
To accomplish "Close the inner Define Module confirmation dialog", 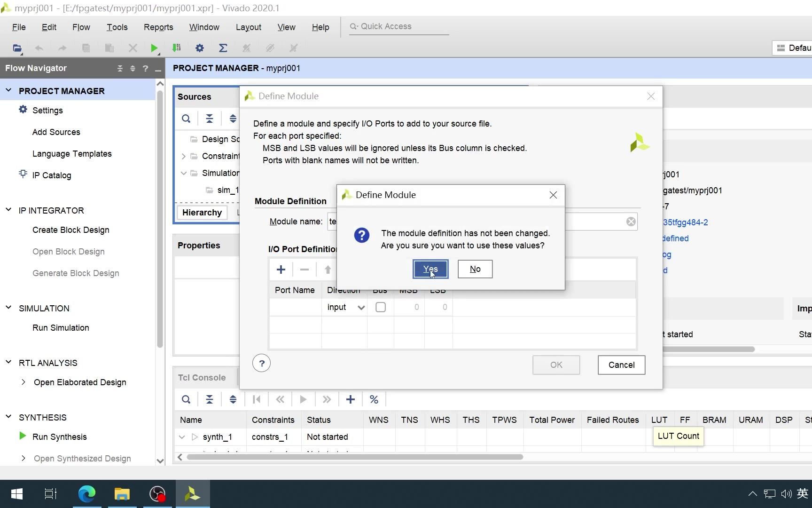I will point(553,195).
